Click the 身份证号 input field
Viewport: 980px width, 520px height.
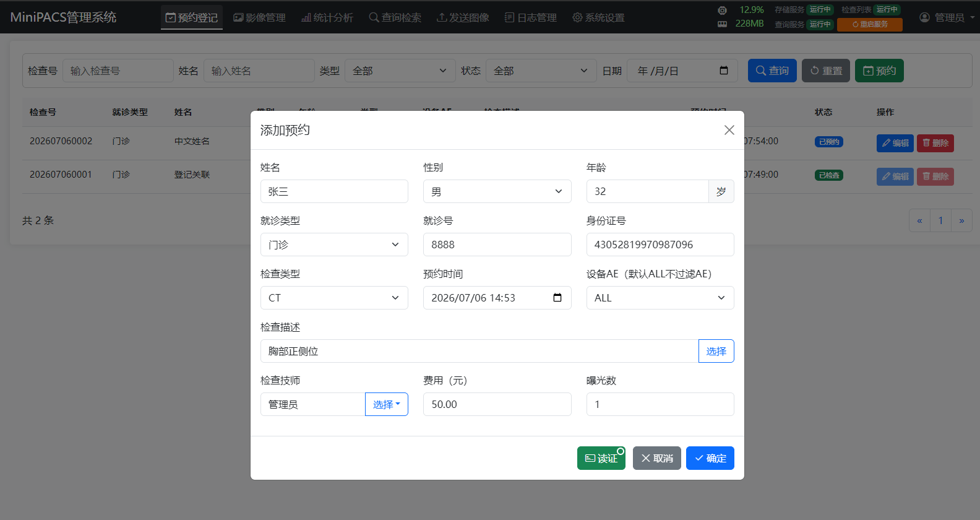(660, 245)
